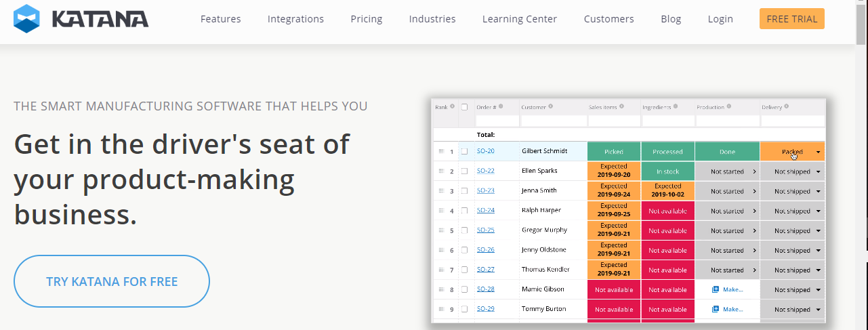Click TRY KATANA FOR FREE button
Screen dimensions: 868x330
112,281
